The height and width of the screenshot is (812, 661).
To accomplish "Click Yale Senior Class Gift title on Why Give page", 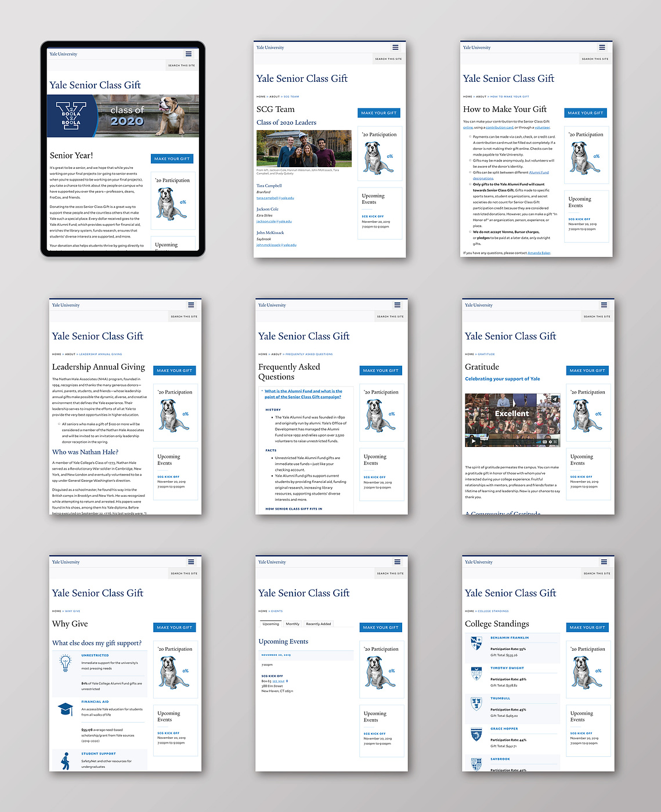I will pos(97,593).
